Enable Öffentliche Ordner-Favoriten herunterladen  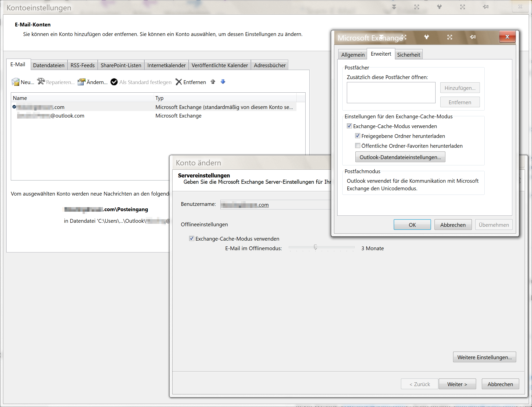coord(358,146)
